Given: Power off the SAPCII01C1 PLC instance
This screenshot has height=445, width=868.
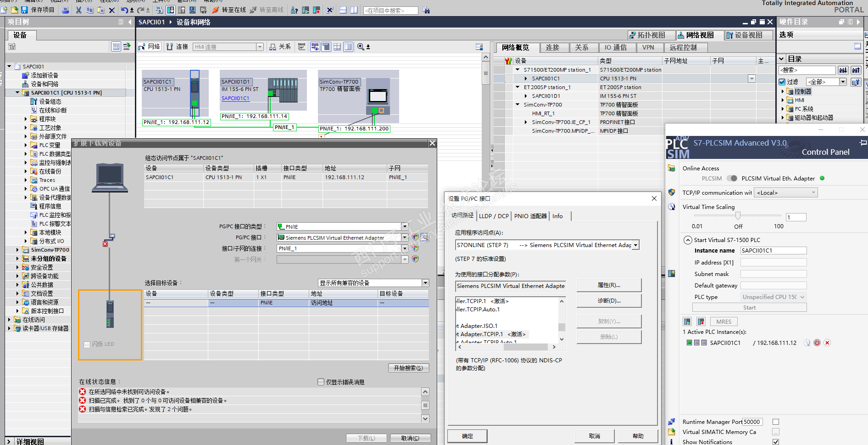Looking at the screenshot, I should click(x=817, y=343).
